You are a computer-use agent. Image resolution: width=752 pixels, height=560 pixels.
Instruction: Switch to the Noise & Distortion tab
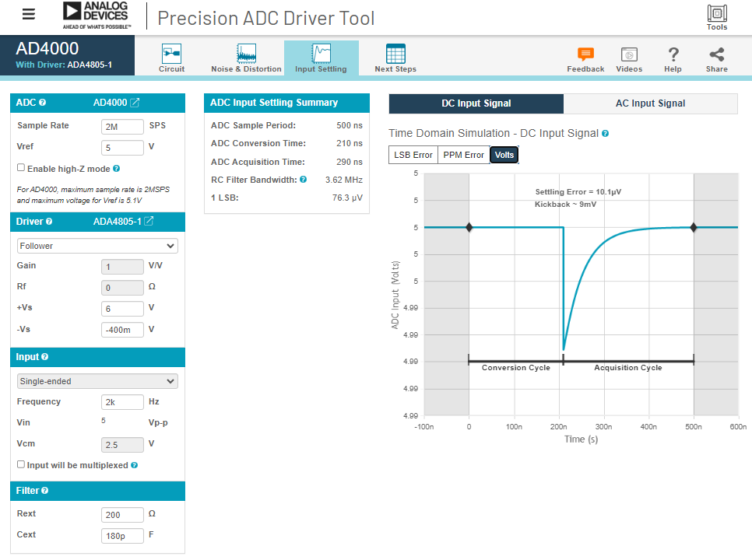246,58
